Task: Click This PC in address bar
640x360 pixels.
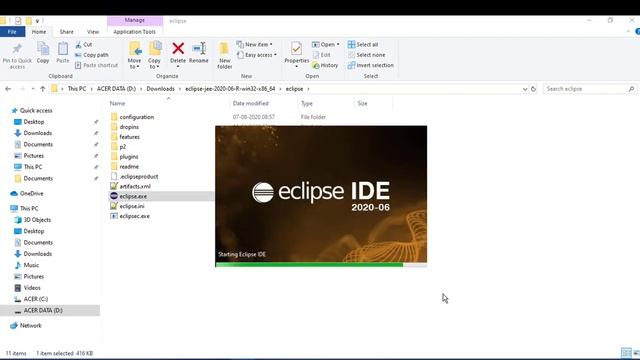Action: (77, 89)
